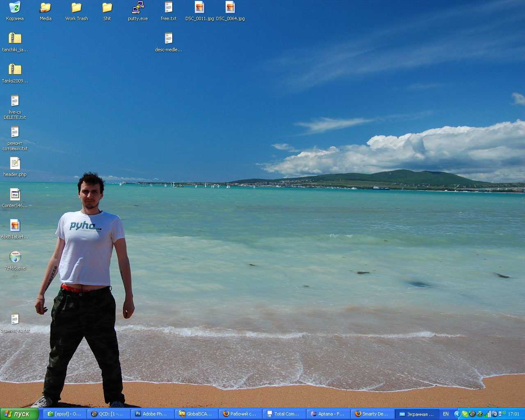Viewport: 525px width, 420px height.
Task: Click the taskbar clock showing 17:01
Action: pos(514,414)
